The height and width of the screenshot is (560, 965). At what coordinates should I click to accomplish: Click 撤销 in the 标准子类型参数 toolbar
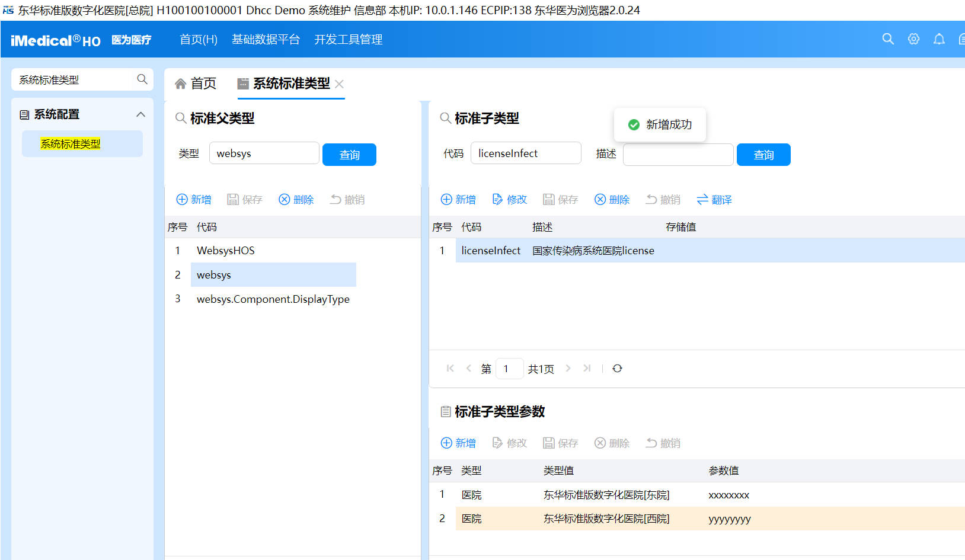pos(663,443)
